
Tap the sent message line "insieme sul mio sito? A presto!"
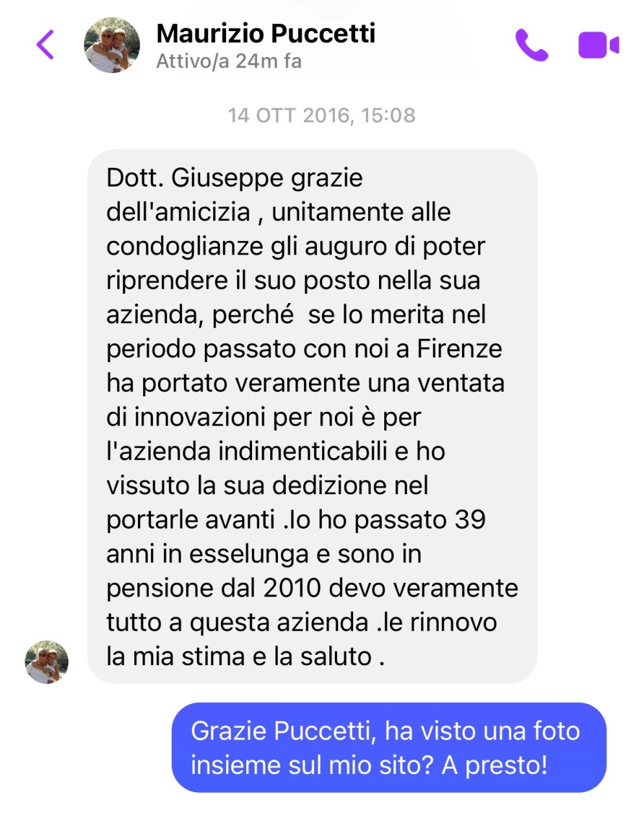(369, 765)
